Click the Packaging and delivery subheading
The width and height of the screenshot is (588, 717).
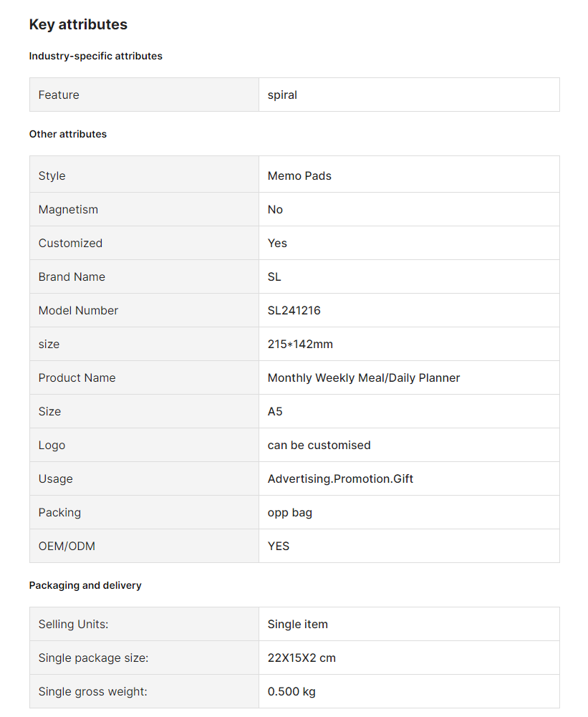click(x=85, y=585)
